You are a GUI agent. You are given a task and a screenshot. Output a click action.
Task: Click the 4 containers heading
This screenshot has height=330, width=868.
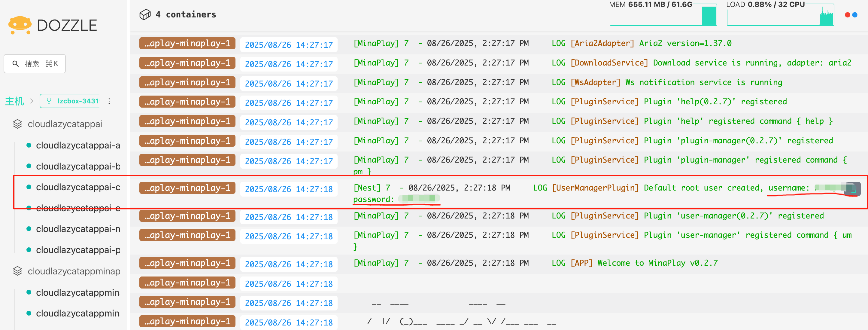pos(186,14)
